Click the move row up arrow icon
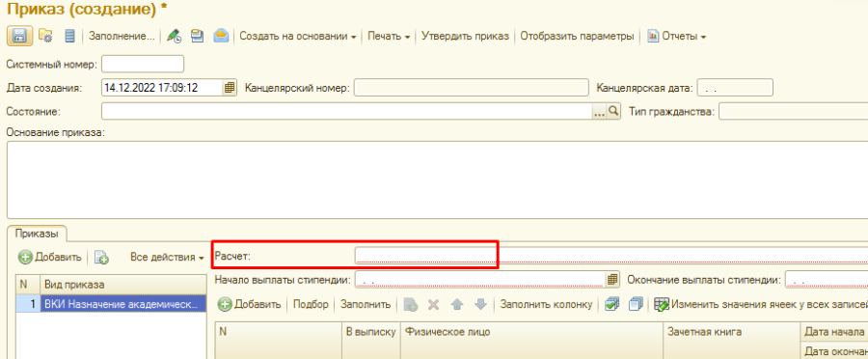Viewport: 868px width, 359px height. (457, 304)
